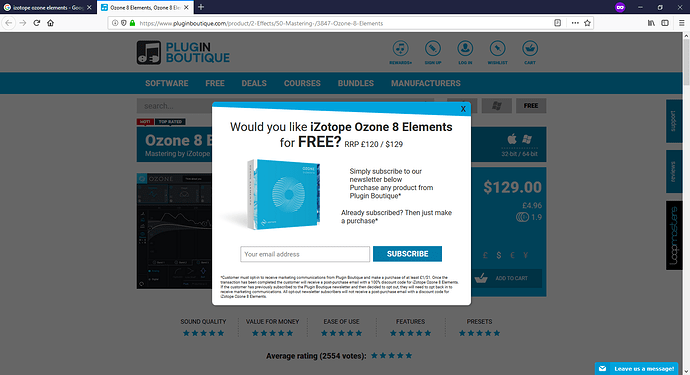Switch to the izotope ozone elements tab
Image resolution: width=690 pixels, height=375 pixels.
pos(48,7)
